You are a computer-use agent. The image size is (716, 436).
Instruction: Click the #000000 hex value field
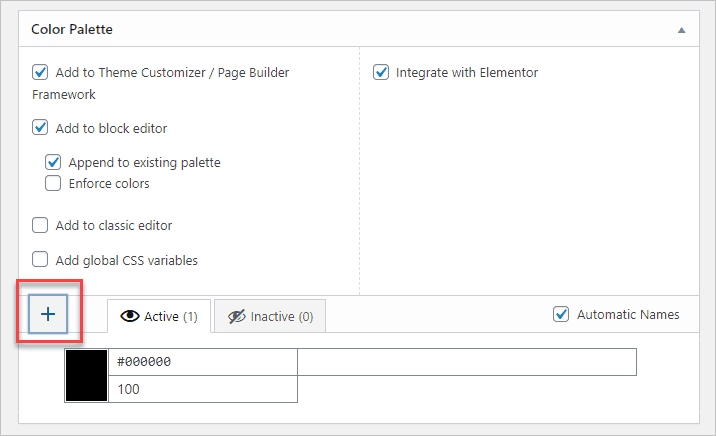(202, 361)
